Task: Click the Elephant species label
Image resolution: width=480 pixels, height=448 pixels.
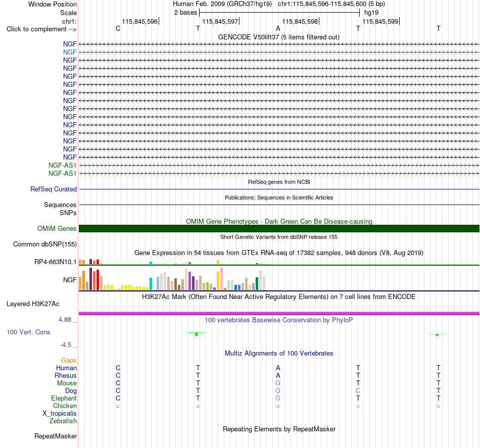Action: [x=64, y=398]
